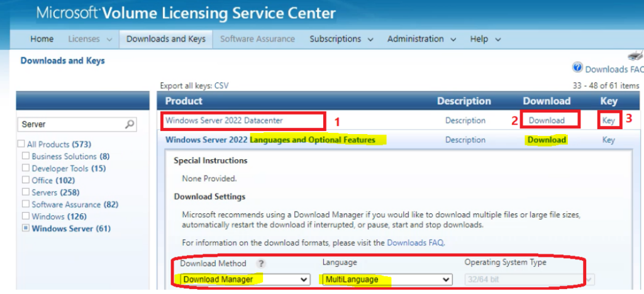Click the Downloads and Keys page heading

point(62,61)
